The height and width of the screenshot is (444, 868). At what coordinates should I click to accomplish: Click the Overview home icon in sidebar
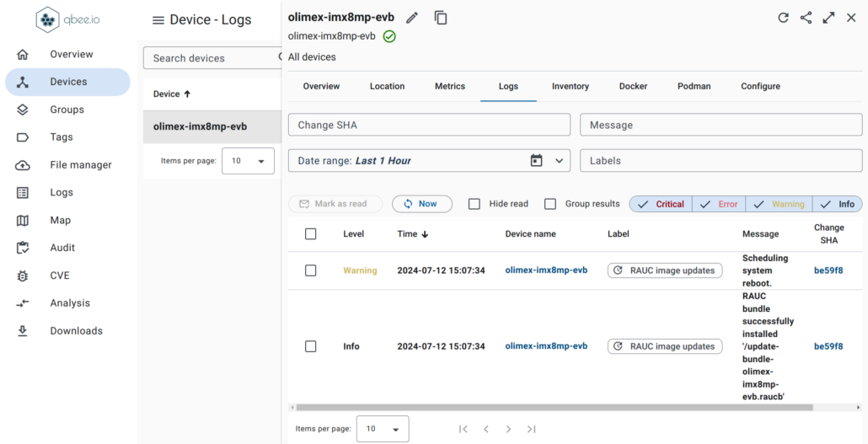coord(22,54)
